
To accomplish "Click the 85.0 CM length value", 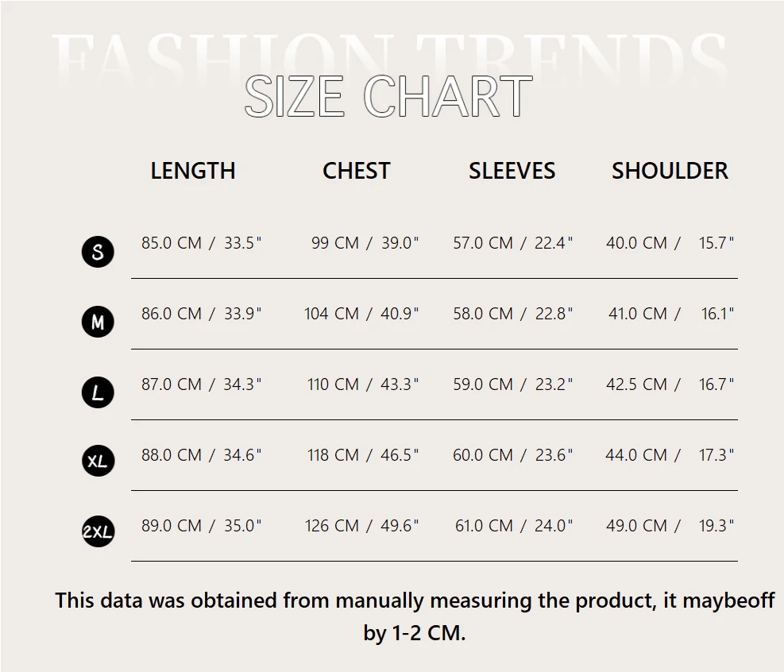I will [x=172, y=243].
